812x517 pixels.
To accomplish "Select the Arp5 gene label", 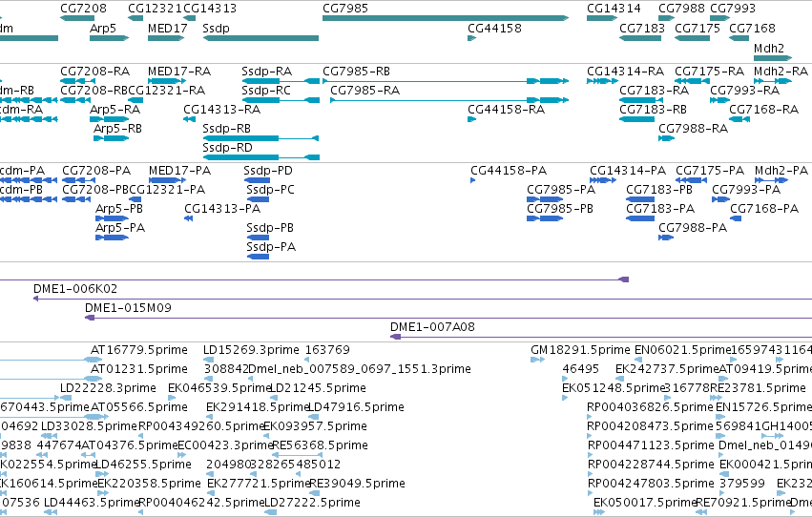I will 103,28.
